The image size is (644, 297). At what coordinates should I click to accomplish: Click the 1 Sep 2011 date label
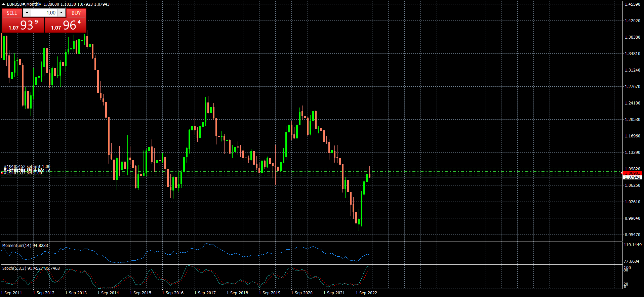click(x=11, y=293)
